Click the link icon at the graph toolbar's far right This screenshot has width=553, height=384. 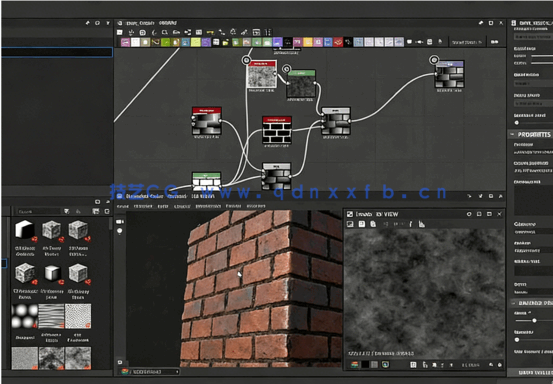coord(495,42)
